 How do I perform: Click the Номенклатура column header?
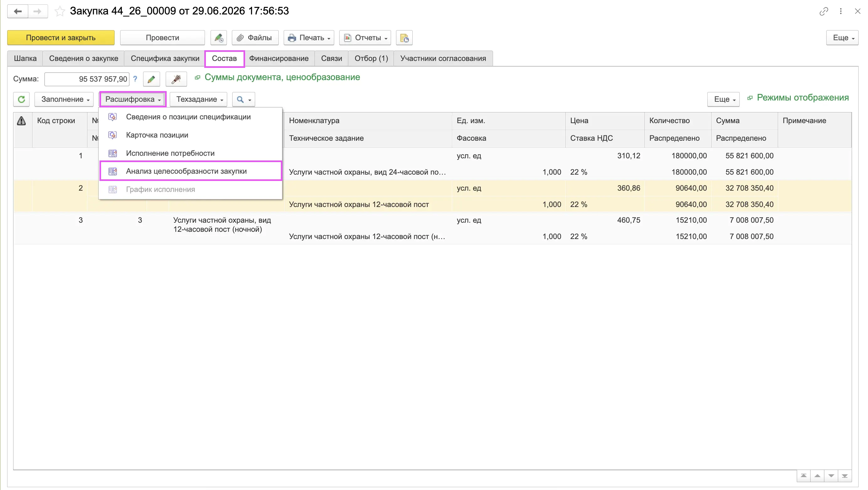[x=367, y=121]
